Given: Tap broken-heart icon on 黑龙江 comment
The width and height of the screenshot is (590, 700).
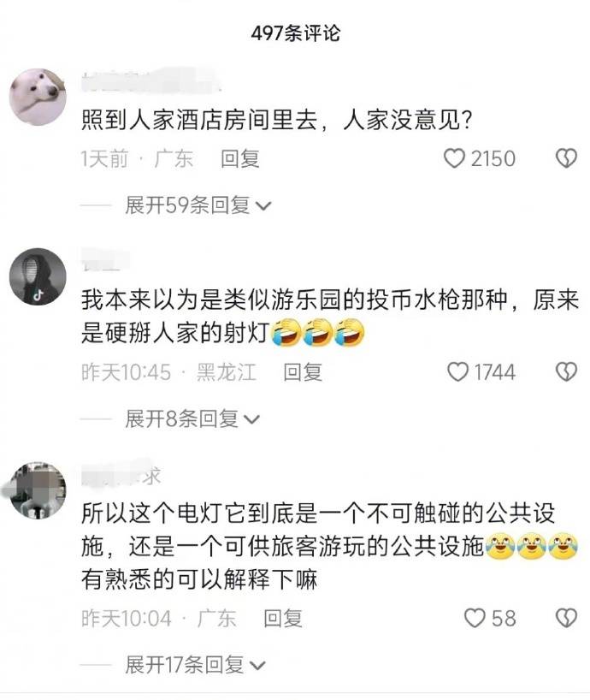Looking at the screenshot, I should point(566,372).
